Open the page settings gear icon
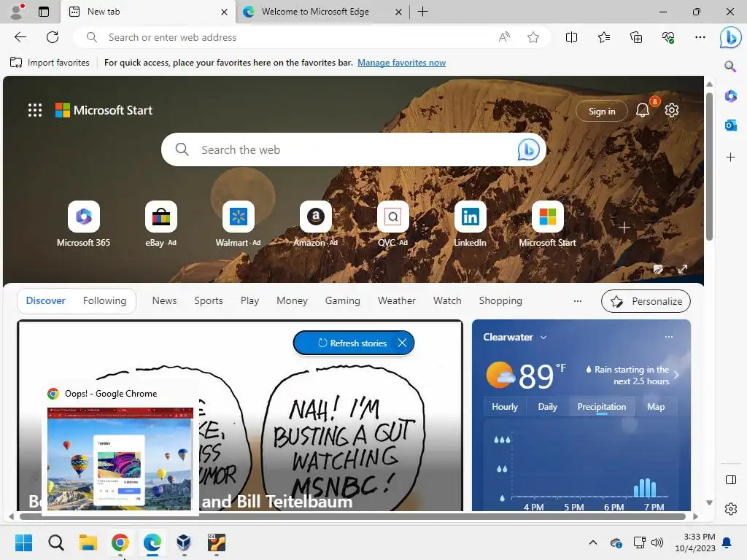 click(x=672, y=110)
